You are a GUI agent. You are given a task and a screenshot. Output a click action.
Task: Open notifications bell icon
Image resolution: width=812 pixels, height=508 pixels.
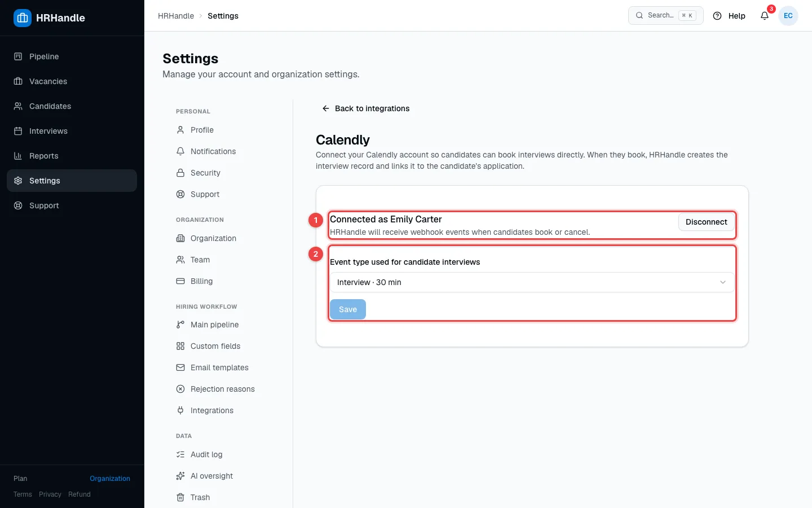765,16
